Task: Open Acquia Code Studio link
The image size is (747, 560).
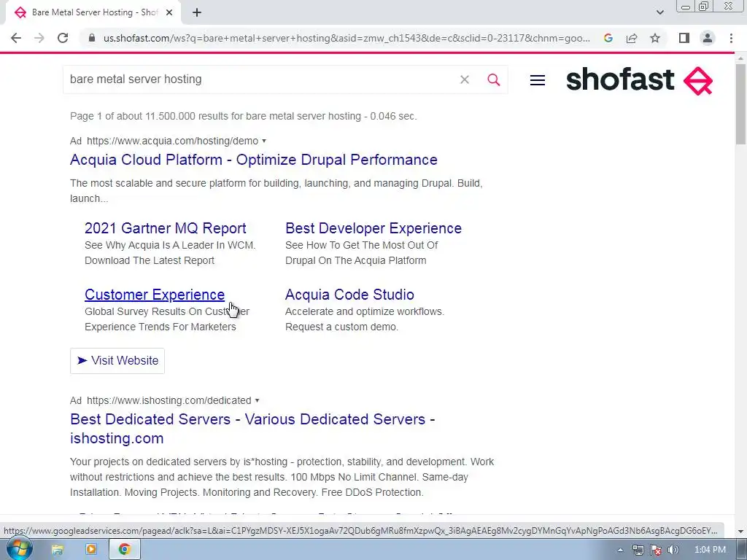Action: pyautogui.click(x=349, y=295)
